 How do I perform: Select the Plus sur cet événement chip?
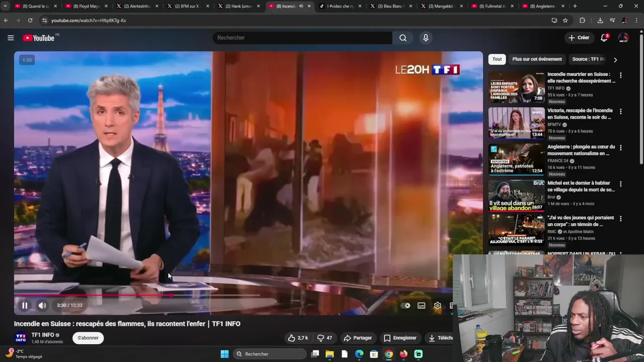537,59
